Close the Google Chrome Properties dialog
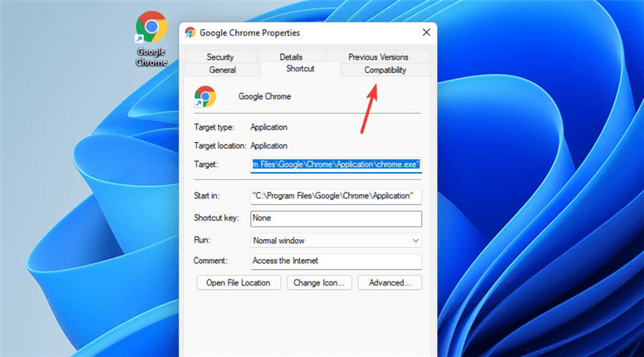The image size is (644, 357). 426,32
